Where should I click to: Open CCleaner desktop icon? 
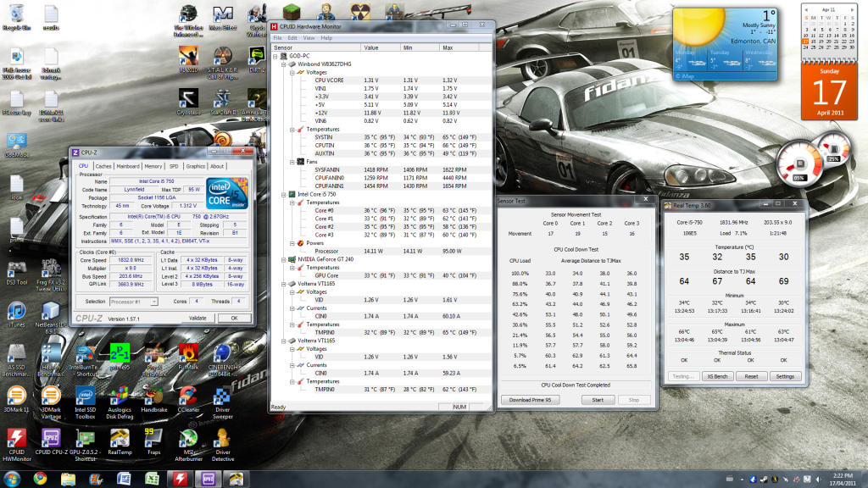[188, 400]
